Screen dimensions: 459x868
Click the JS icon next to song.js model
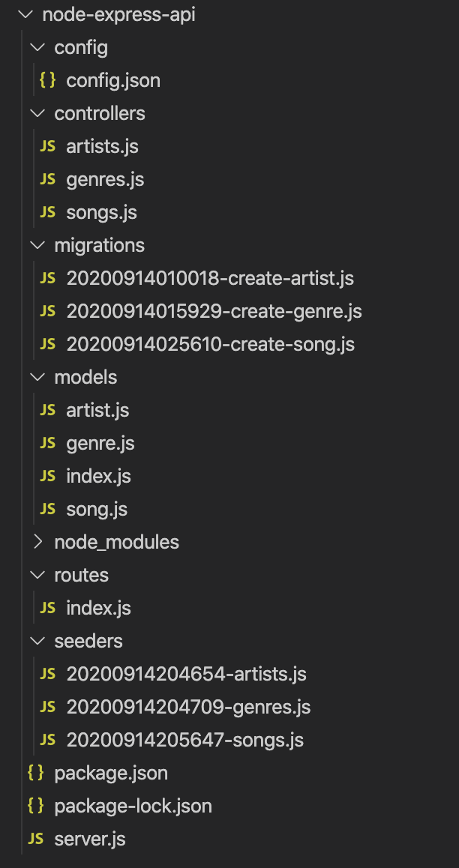coord(47,509)
